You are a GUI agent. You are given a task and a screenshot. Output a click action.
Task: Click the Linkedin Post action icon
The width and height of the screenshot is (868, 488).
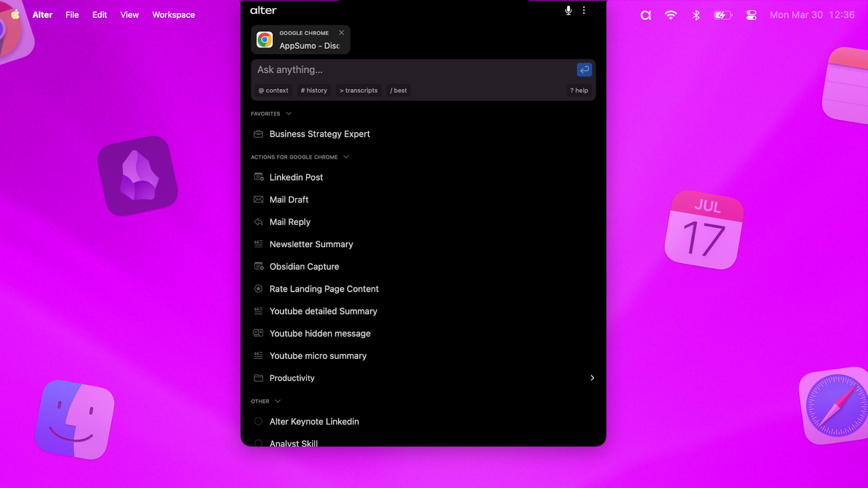(x=258, y=177)
